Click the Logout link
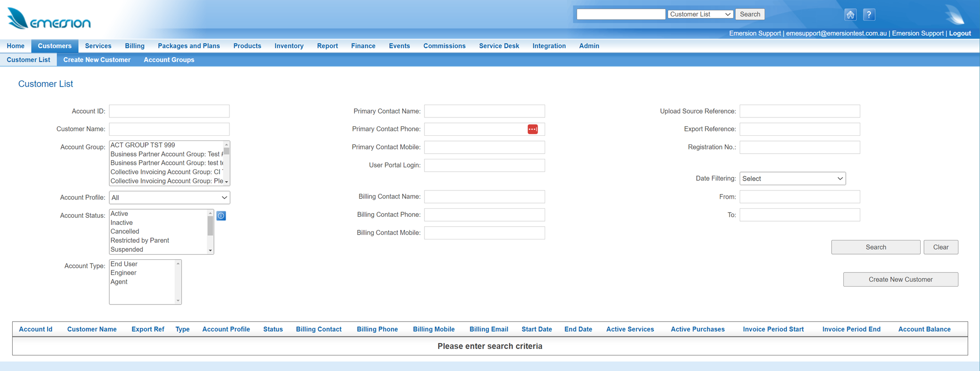The height and width of the screenshot is (371, 980). click(x=960, y=33)
